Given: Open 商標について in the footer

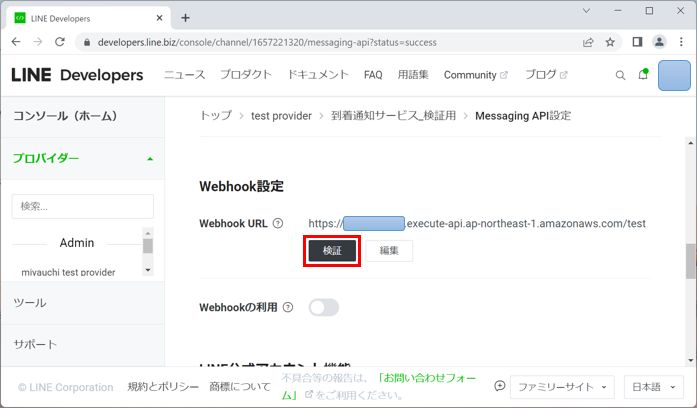Looking at the screenshot, I should tap(240, 387).
